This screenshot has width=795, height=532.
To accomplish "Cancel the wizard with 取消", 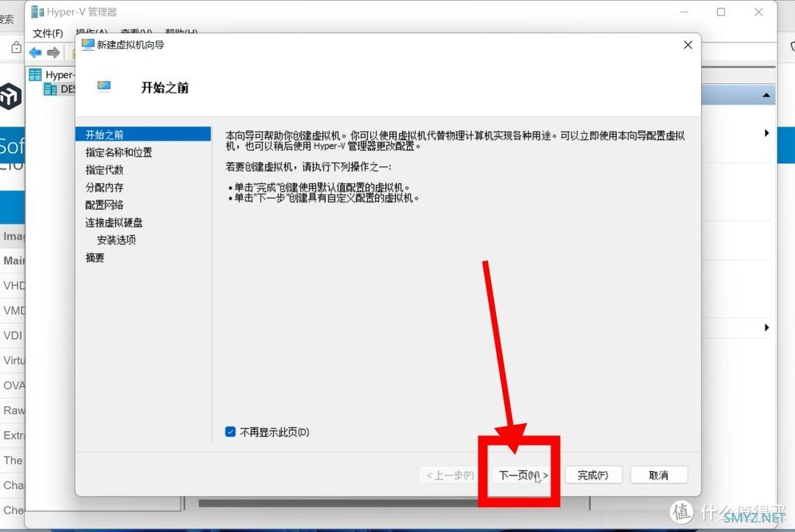I will click(x=659, y=475).
